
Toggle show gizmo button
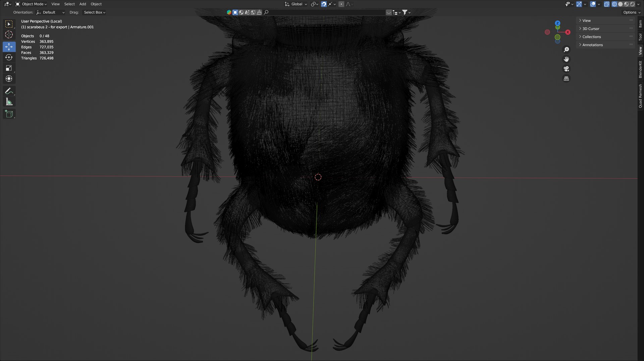(579, 4)
